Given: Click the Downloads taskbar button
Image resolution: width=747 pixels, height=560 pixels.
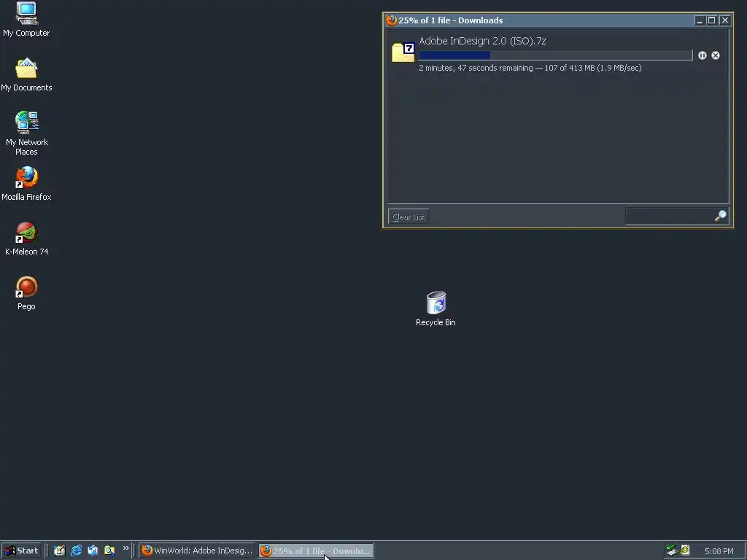Looking at the screenshot, I should click(x=316, y=551).
